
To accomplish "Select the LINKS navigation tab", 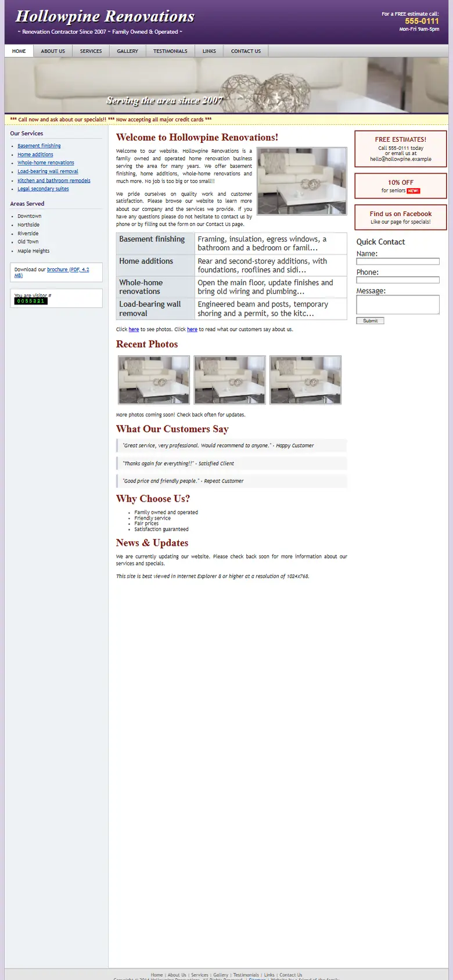I will tap(209, 51).
